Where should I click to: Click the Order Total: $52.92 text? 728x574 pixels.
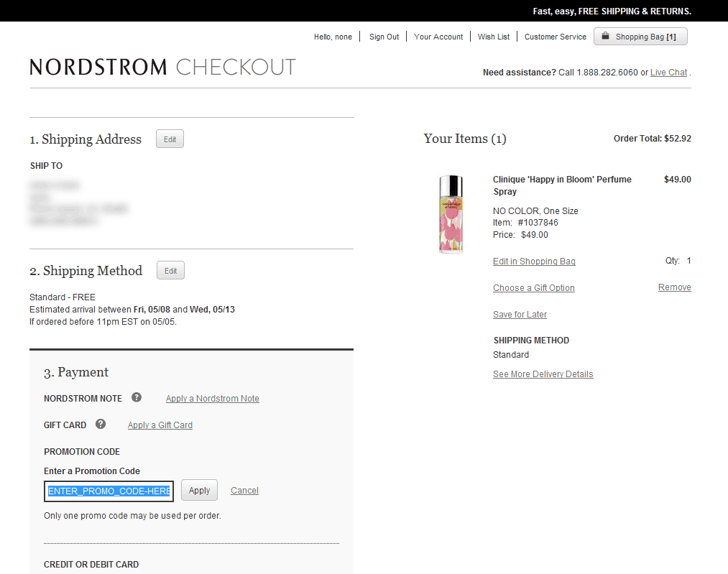point(653,138)
